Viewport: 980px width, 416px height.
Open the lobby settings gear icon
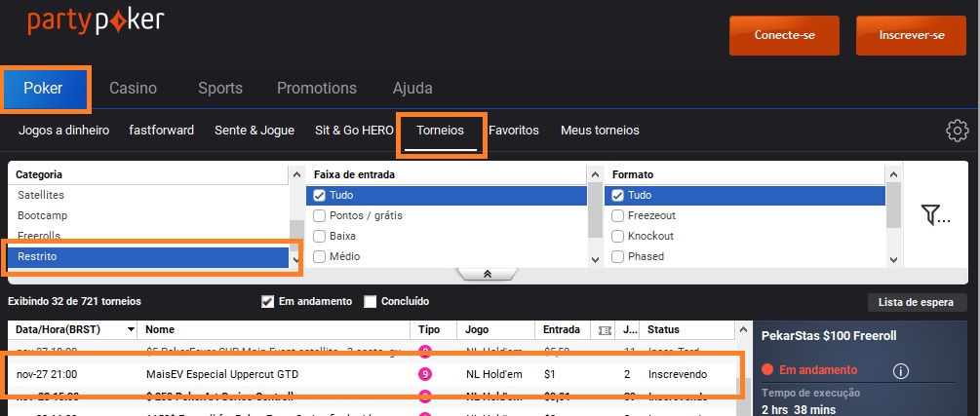coord(957,131)
